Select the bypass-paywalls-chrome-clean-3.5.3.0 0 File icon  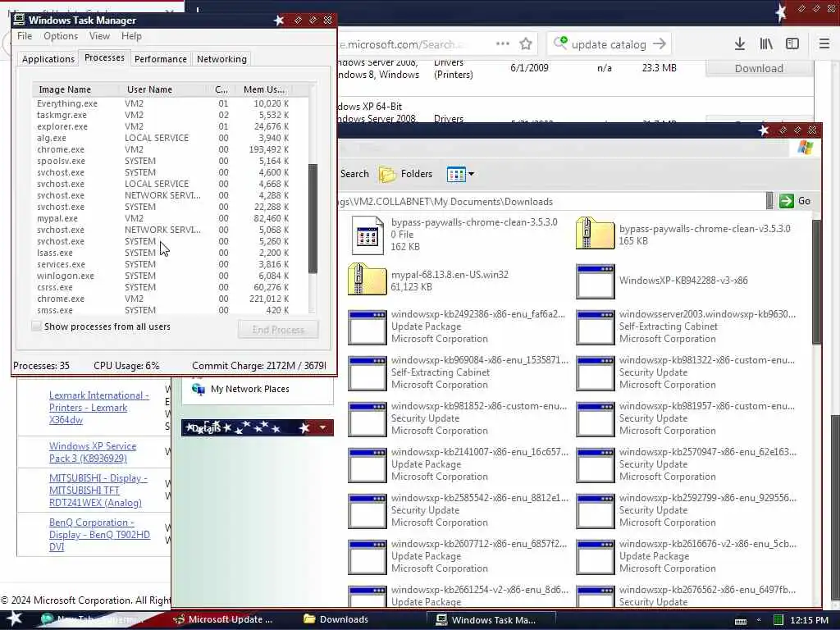tap(367, 235)
